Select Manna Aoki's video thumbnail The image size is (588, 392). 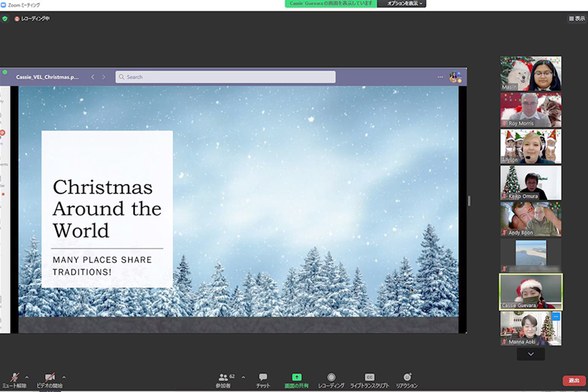(x=530, y=328)
